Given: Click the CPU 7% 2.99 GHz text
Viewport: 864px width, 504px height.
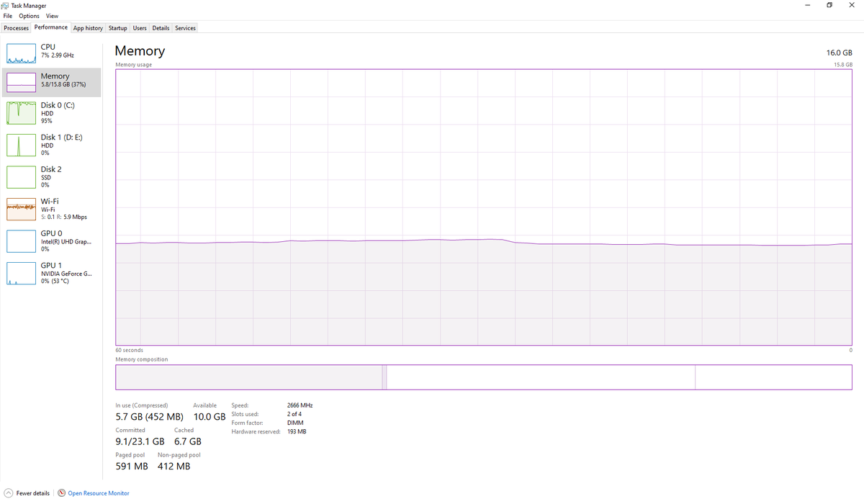Looking at the screenshot, I should (x=57, y=55).
